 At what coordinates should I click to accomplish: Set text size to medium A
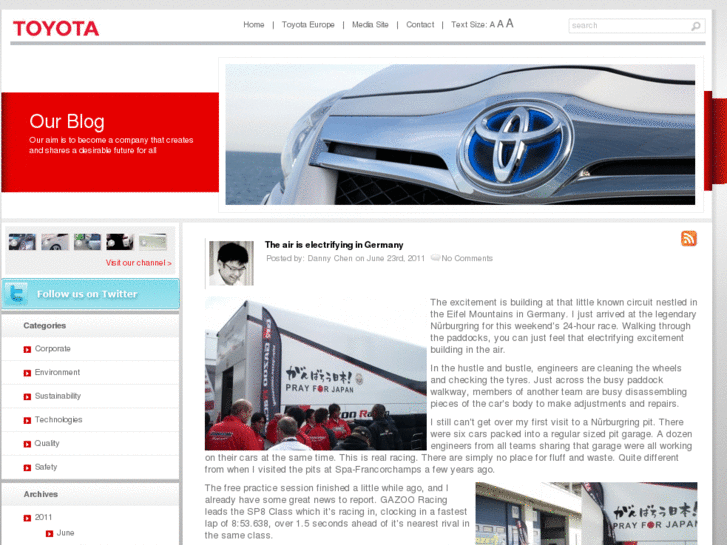[x=500, y=24]
